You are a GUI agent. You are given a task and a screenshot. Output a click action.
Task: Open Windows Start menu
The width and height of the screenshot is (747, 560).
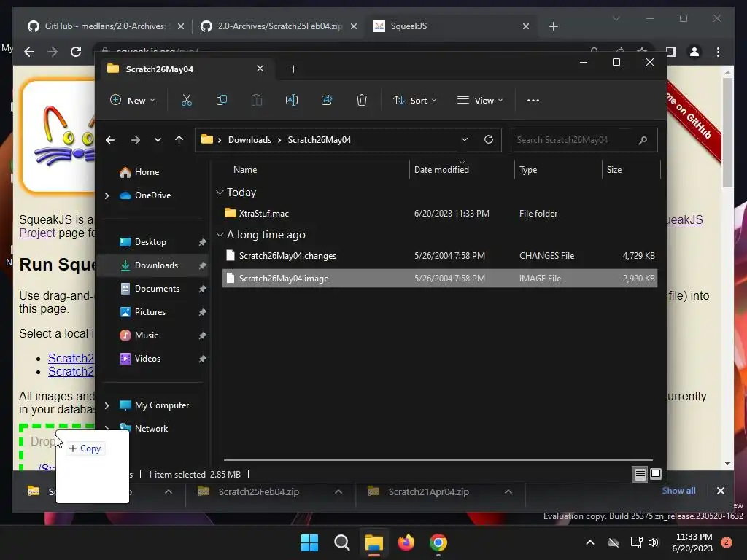point(309,542)
